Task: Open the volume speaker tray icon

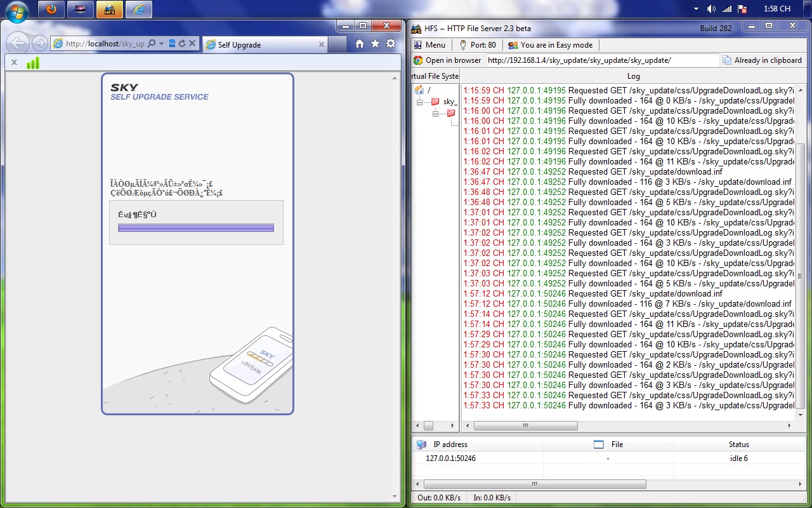Action: [711, 9]
